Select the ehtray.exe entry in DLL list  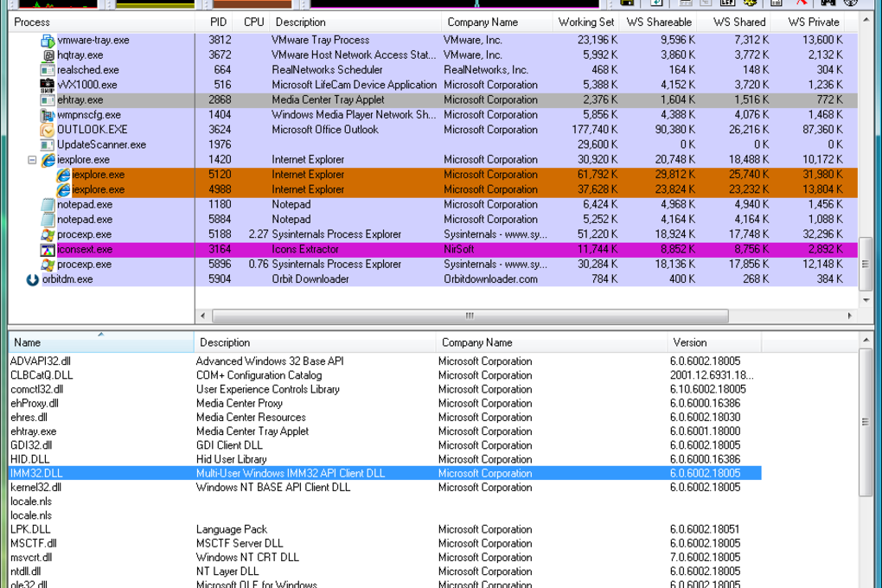[x=386, y=431]
